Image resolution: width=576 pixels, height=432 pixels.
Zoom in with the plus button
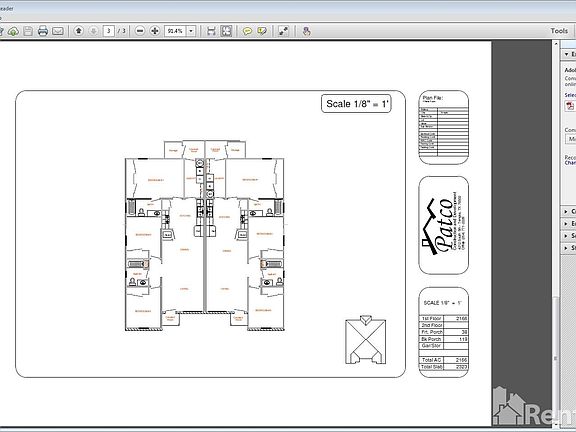point(155,31)
